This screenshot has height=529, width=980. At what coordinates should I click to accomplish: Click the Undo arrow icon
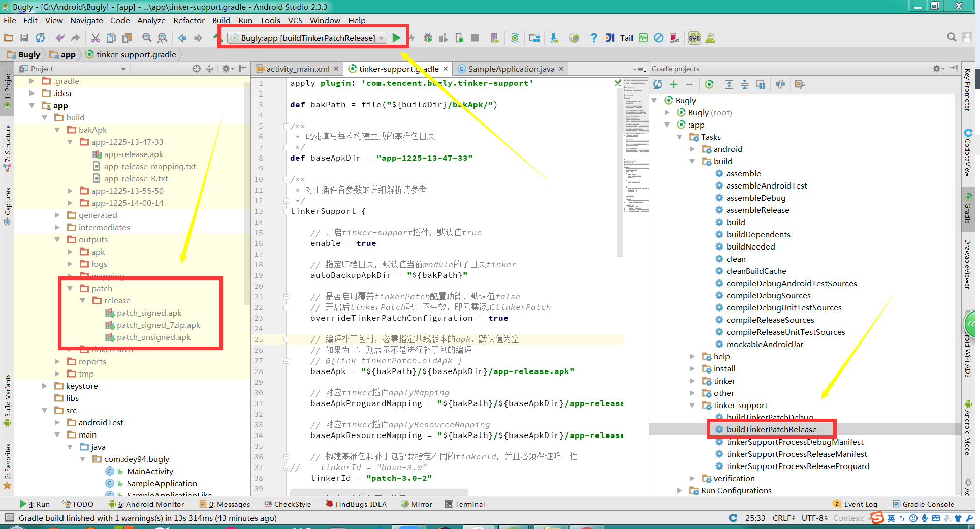pos(60,38)
